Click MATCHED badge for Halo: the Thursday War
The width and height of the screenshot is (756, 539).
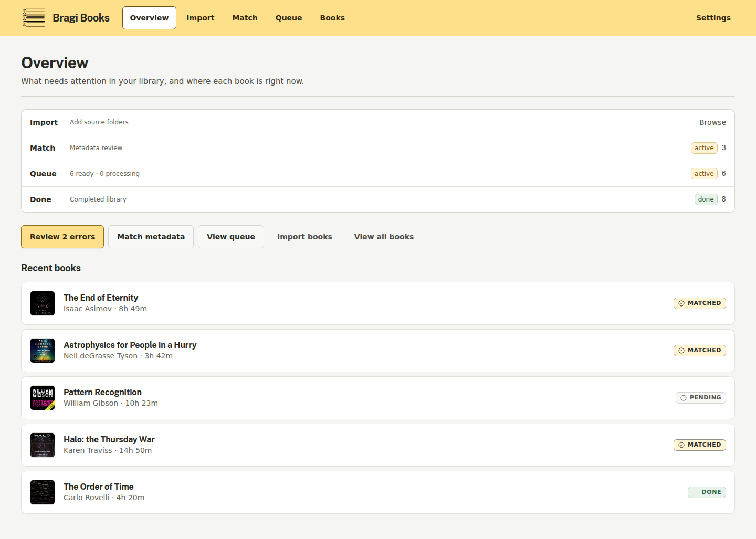(699, 445)
